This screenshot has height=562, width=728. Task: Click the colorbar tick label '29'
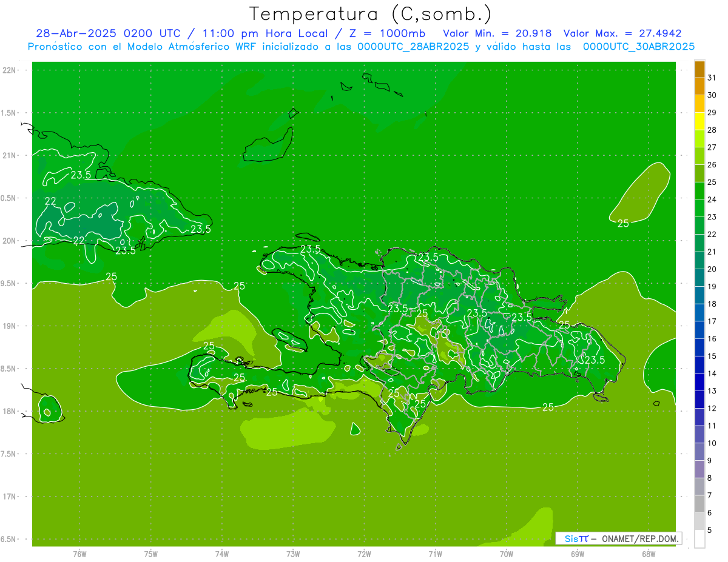point(712,112)
